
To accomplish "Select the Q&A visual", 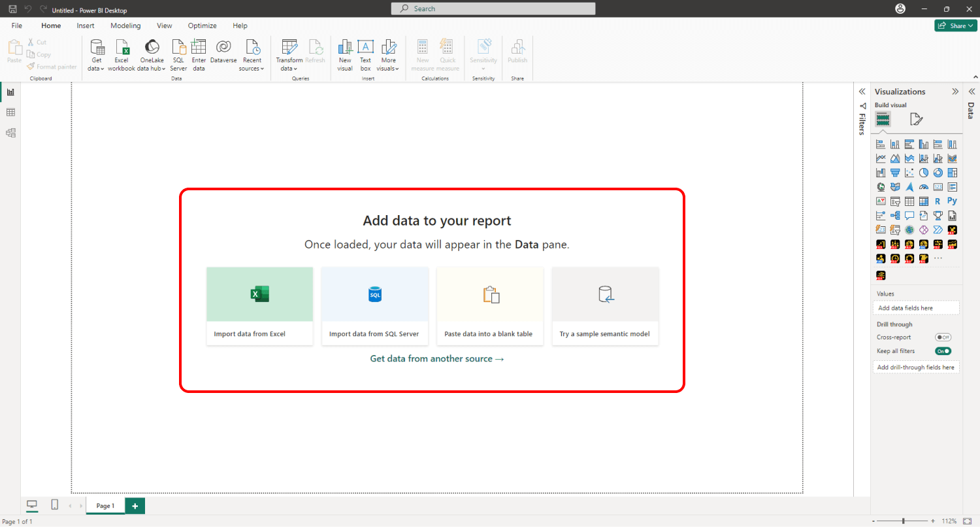I will point(909,216).
